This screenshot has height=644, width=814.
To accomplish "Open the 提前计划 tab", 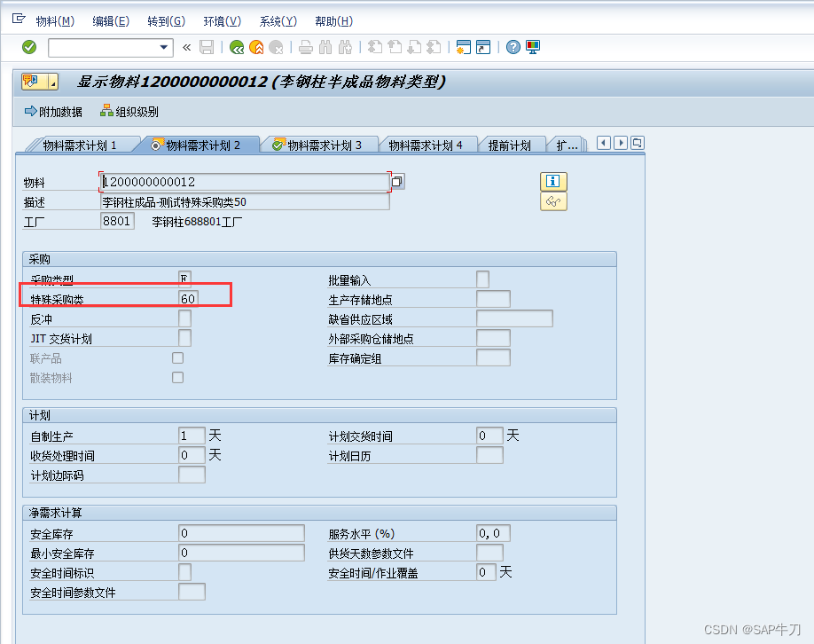I will click(x=510, y=145).
